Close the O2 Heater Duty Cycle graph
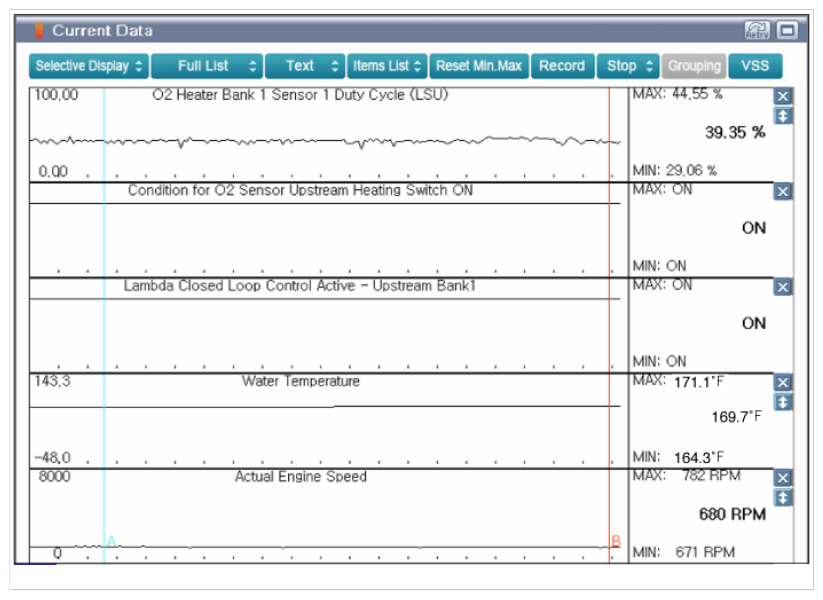823x600 pixels. pyautogui.click(x=783, y=96)
